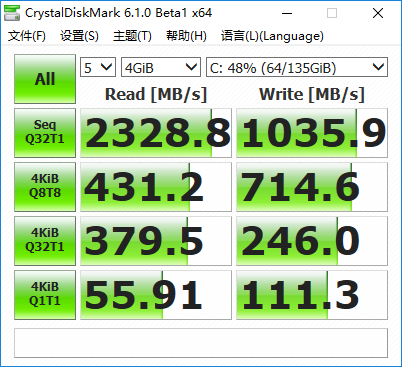Viewport: 402px width, 367px height.
Task: Run all benchmarks with the All button
Action: pyautogui.click(x=45, y=79)
